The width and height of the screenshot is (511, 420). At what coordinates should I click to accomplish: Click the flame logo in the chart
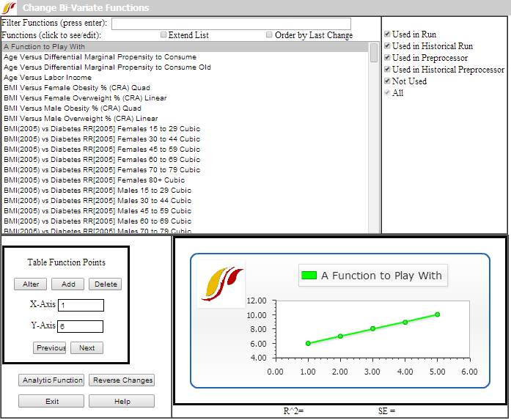coord(221,281)
